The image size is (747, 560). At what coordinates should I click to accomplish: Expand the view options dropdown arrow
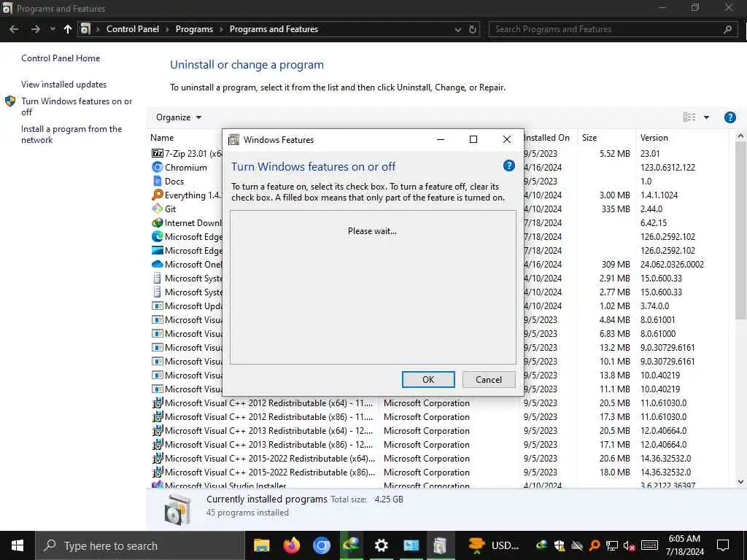(x=706, y=117)
